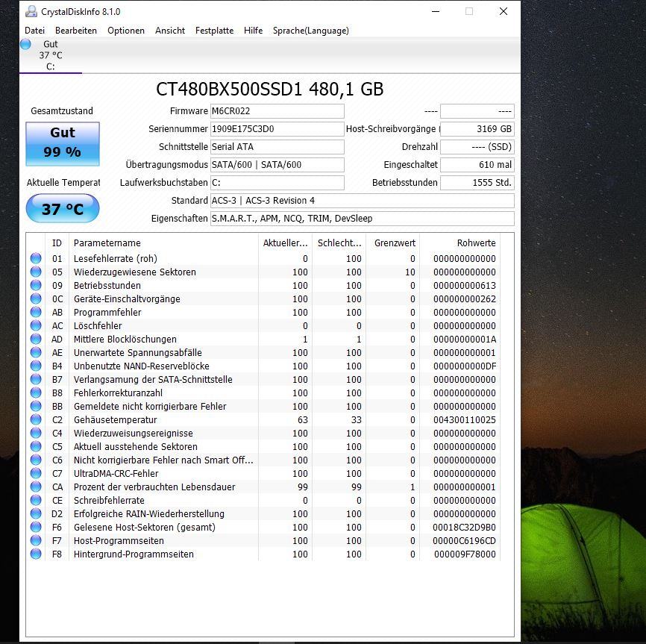Screen dimensions: 646x644
Task: Click the Eingeschaltet value 610 mal
Action: [477, 165]
